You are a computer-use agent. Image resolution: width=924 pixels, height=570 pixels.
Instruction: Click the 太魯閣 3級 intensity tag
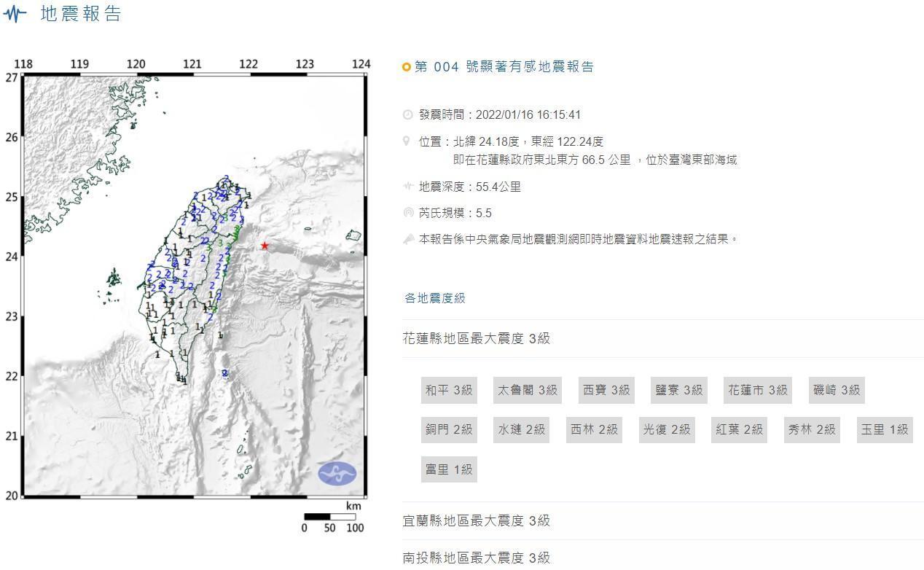528,390
